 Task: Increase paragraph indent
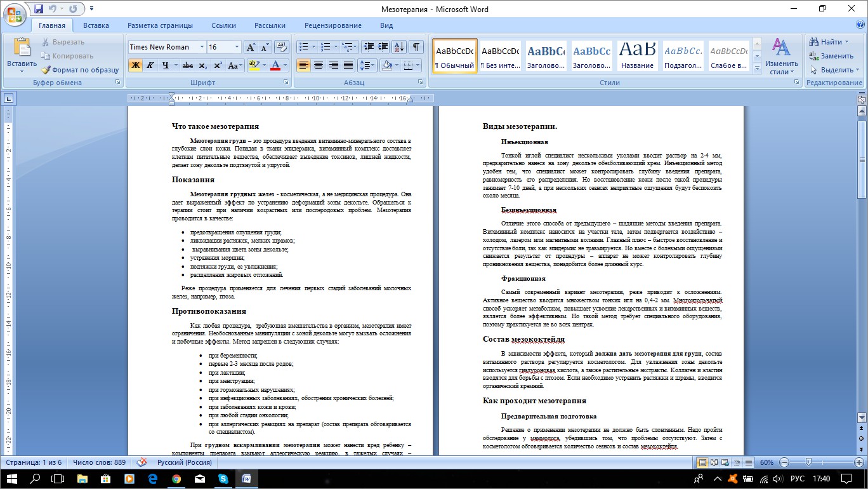coord(383,47)
